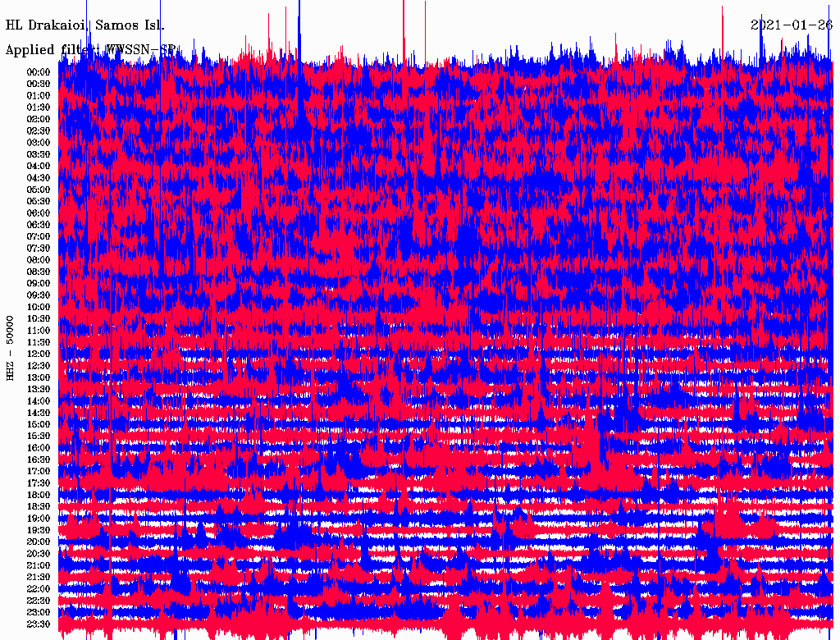Image resolution: width=840 pixels, height=640 pixels.
Task: Click the 21:30 time row label
Action: [x=39, y=577]
